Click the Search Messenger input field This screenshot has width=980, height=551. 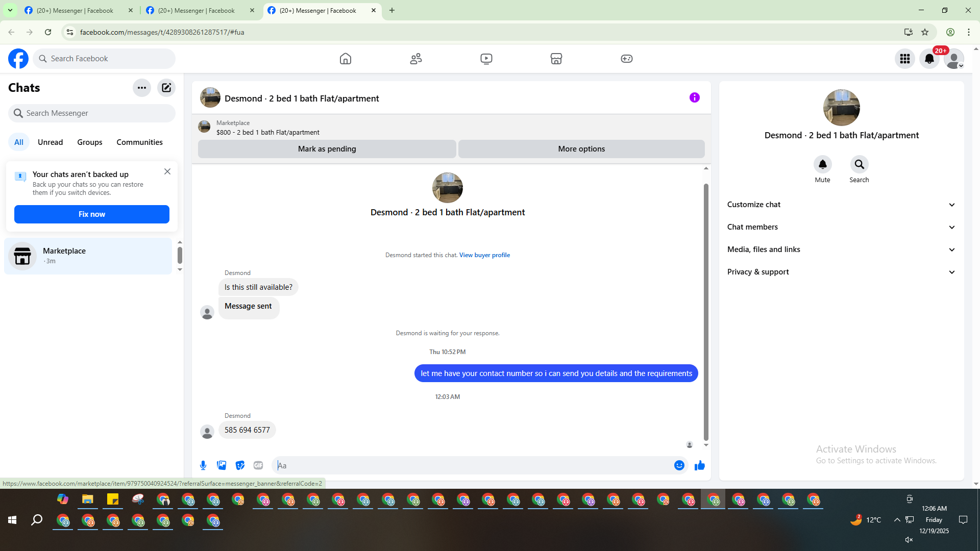[x=97, y=113]
